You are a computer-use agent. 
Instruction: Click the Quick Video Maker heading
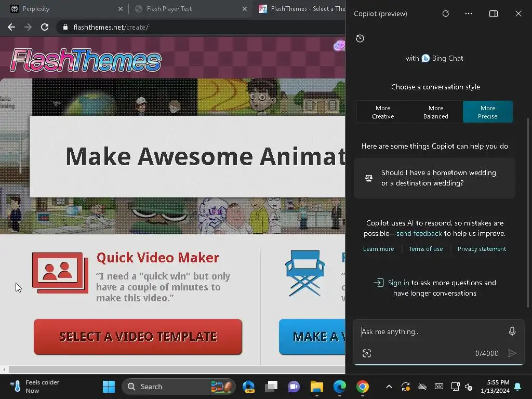click(x=158, y=258)
